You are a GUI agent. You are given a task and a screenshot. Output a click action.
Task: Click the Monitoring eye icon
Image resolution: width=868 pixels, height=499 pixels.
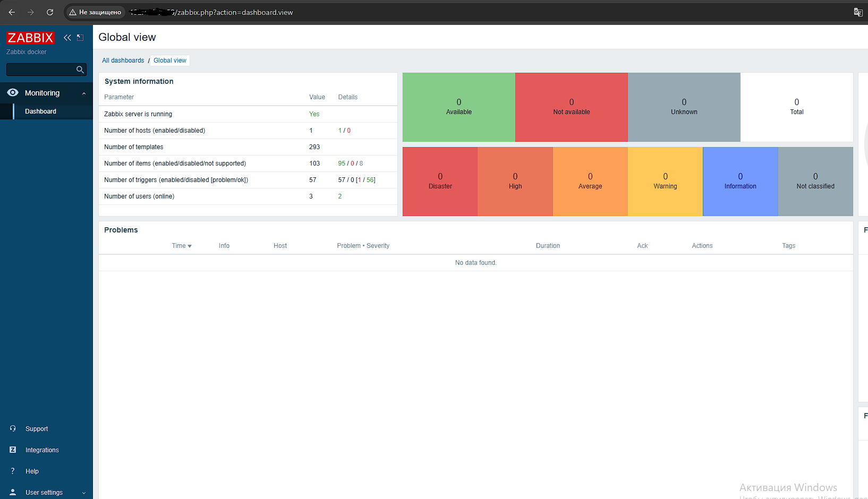13,92
